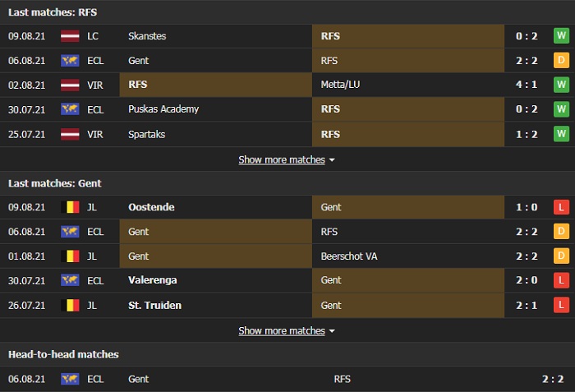The width and height of the screenshot is (575, 392).
Task: Click the Belgium flag beside Oostende match
Action: [x=70, y=208]
